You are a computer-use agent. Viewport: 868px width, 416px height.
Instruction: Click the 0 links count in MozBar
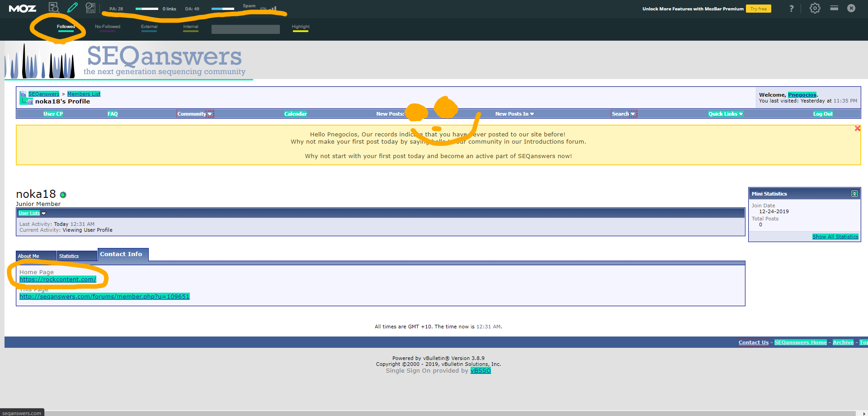[x=170, y=9]
